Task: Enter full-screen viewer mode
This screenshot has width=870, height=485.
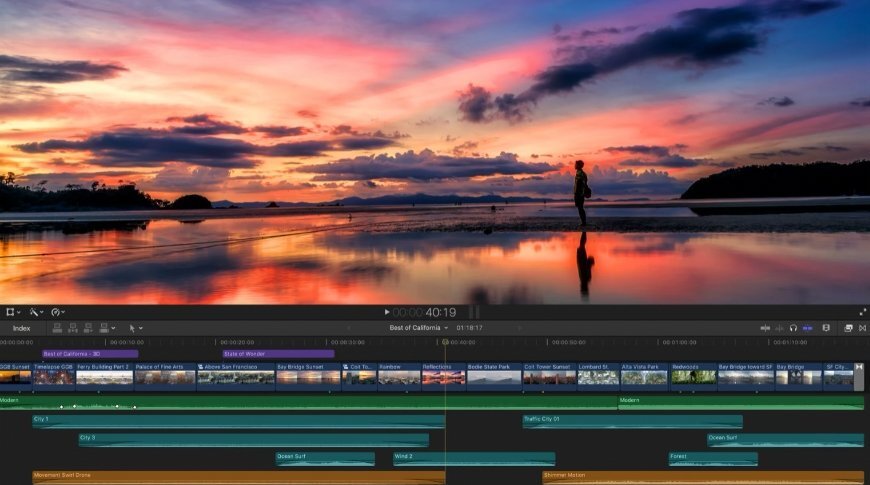Action: click(862, 312)
